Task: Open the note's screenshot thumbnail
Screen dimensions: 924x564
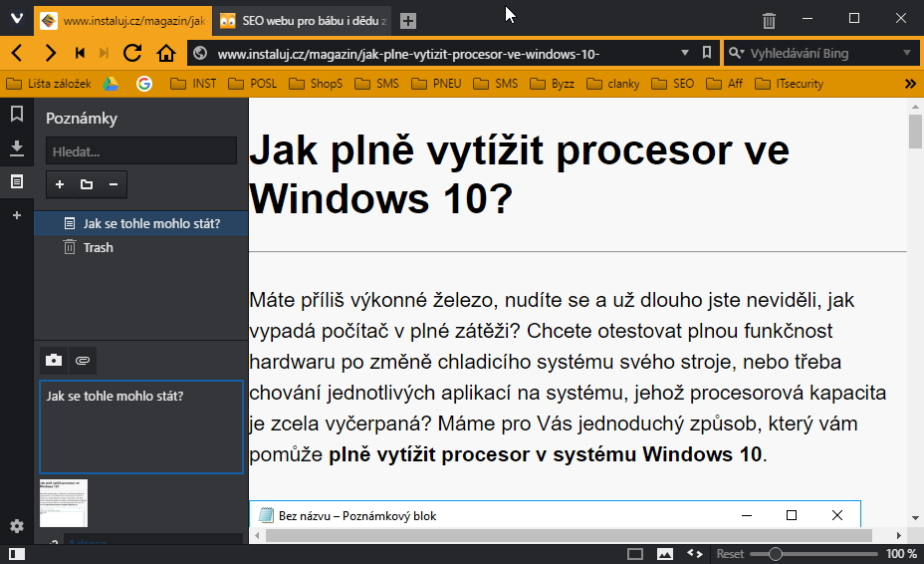Action: pyautogui.click(x=64, y=503)
